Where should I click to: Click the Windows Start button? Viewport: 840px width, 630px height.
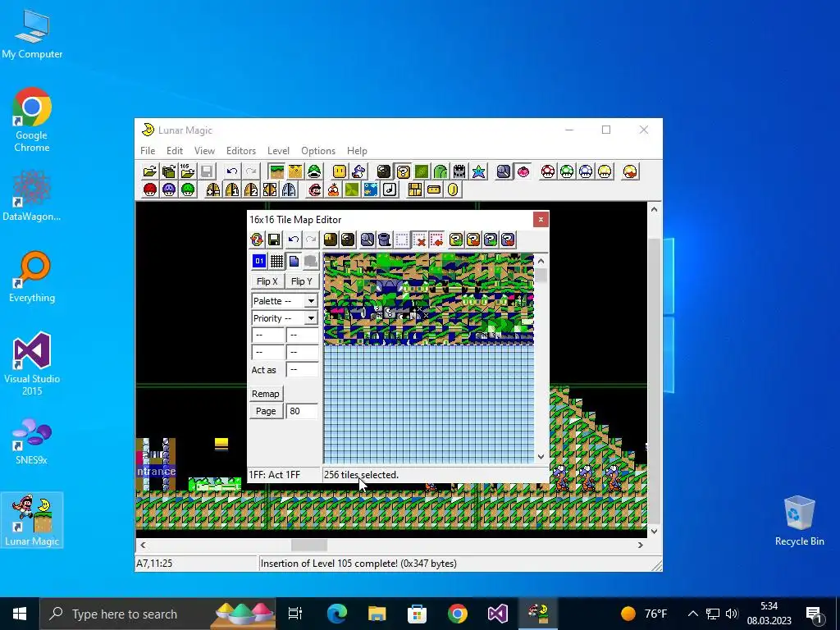click(20, 614)
